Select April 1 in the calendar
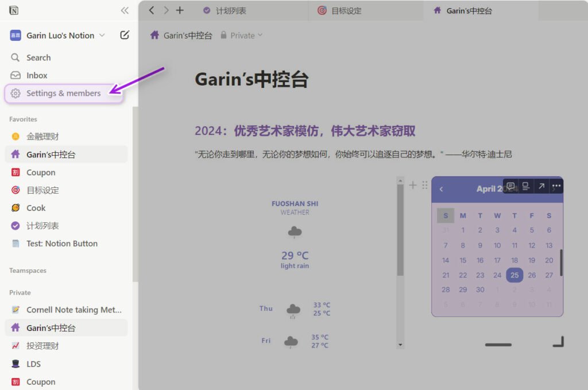Screen dimensions: 588x390 pos(463,230)
